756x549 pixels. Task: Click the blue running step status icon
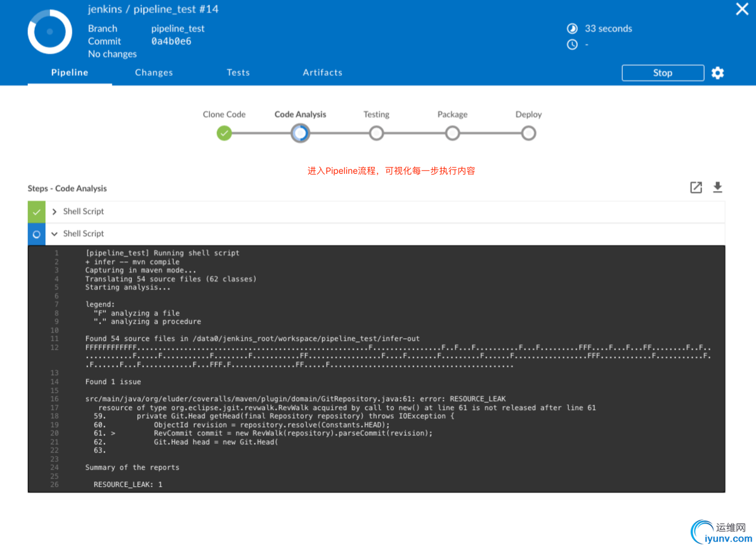pos(37,234)
